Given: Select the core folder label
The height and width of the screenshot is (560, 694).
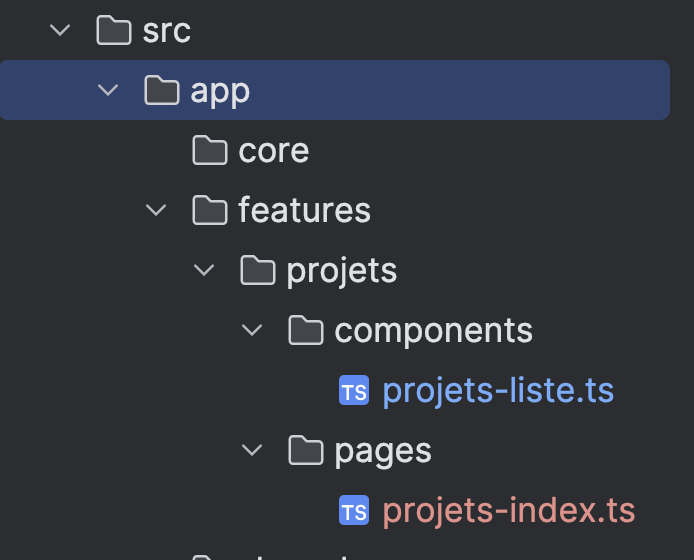Looking at the screenshot, I should tap(273, 151).
